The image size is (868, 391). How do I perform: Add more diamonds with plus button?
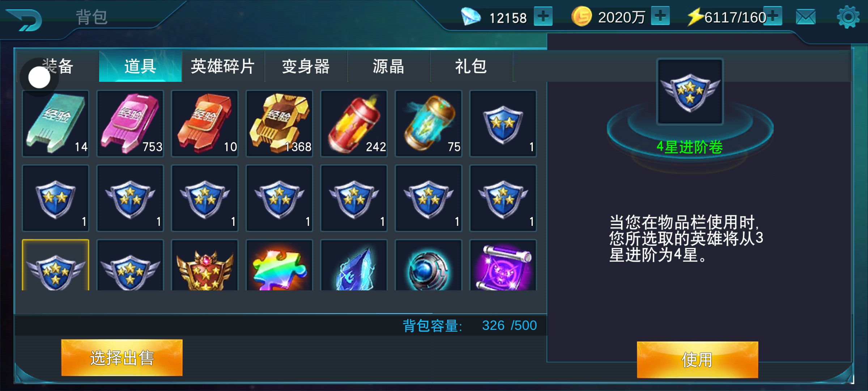click(x=543, y=16)
